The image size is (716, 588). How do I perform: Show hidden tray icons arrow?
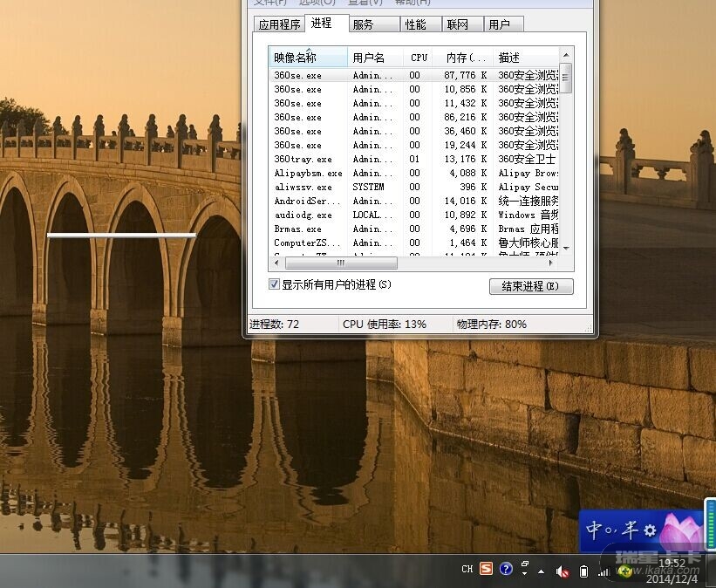click(542, 571)
